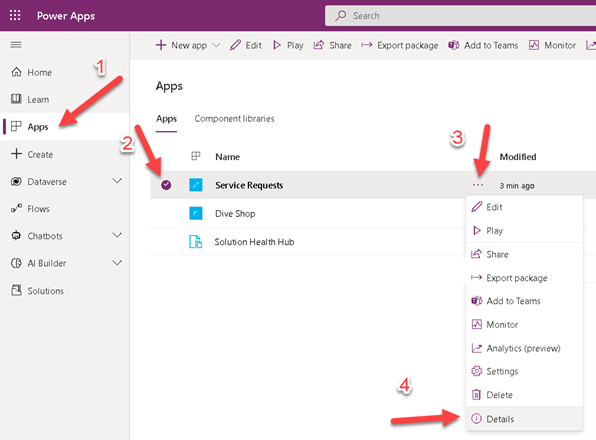Image resolution: width=596 pixels, height=440 pixels.
Task: Choose Share from the context menu
Action: click(525, 254)
